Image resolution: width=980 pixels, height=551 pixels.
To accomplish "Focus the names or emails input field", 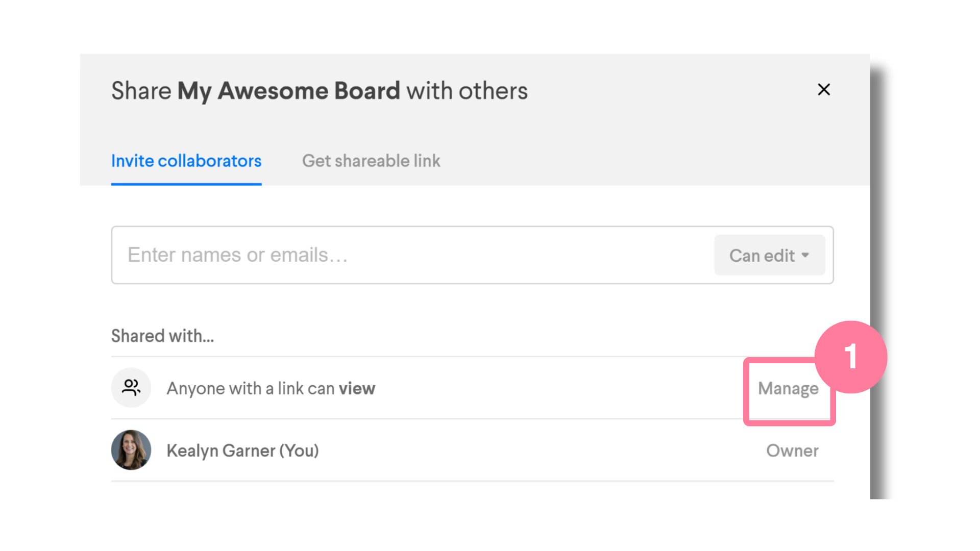I will pyautogui.click(x=412, y=255).
